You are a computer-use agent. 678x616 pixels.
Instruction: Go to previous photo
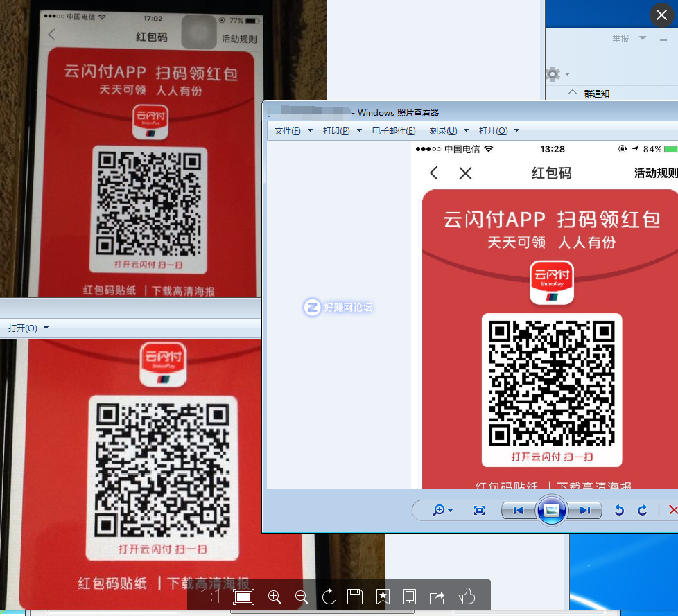[x=519, y=511]
